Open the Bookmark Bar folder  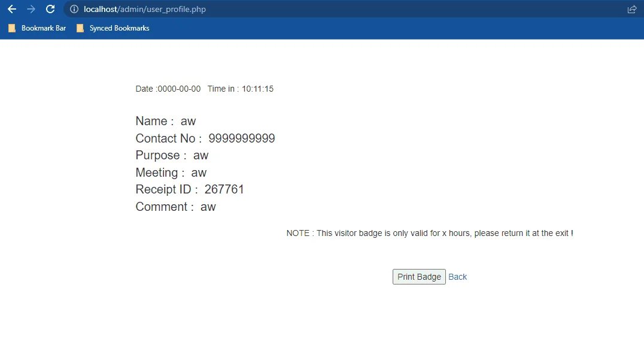pos(37,28)
